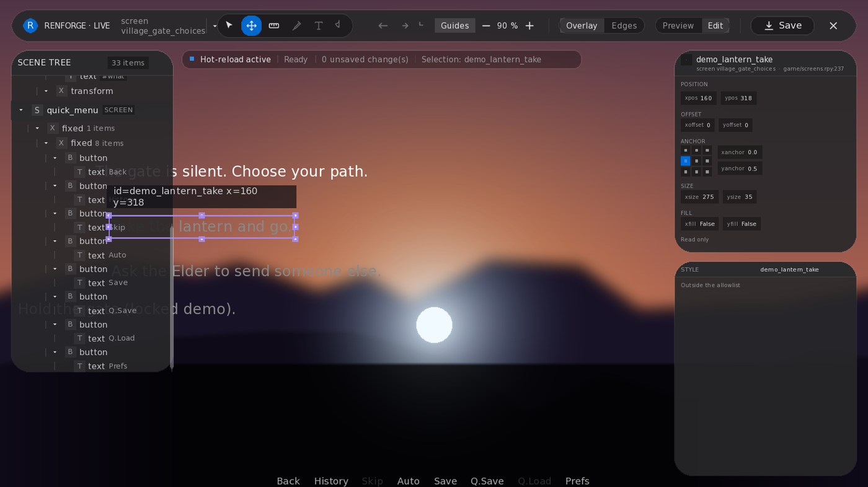This screenshot has width=868, height=487.
Task: Toggle the Guides button
Action: (x=454, y=25)
